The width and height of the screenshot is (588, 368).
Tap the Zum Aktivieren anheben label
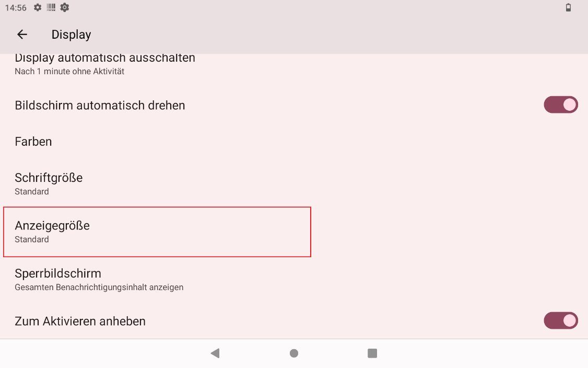[x=80, y=321]
